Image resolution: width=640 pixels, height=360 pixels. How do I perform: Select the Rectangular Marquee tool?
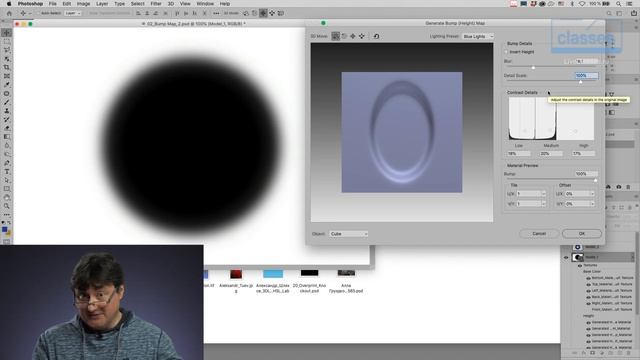click(7, 42)
